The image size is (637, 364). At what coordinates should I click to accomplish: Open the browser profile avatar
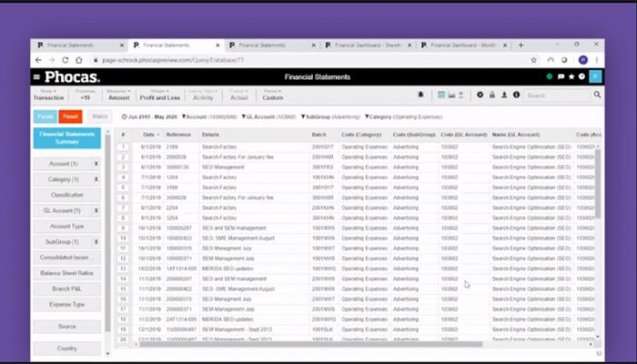click(583, 60)
